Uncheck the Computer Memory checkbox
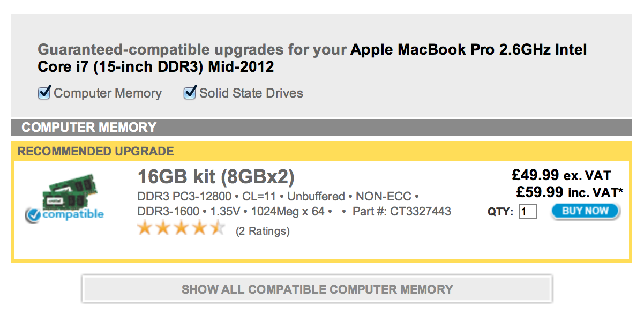644x313 pixels. coord(44,93)
